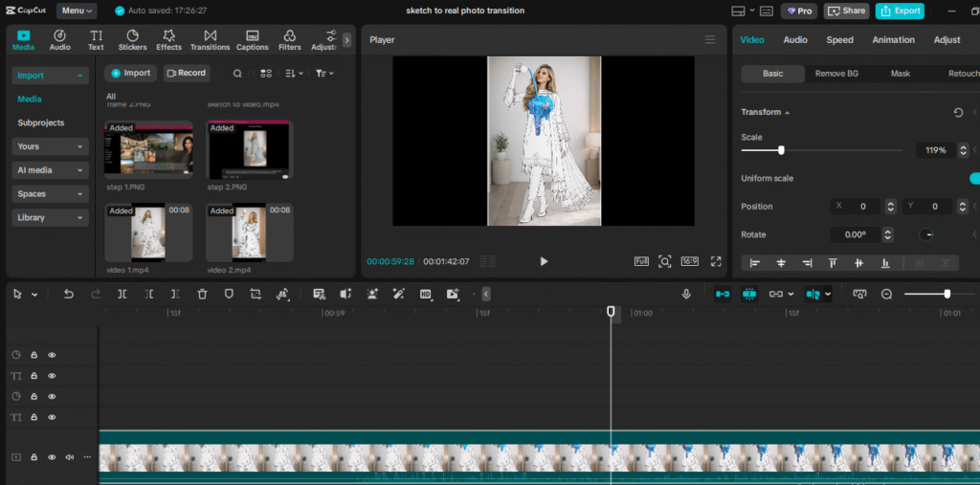Open the Menu dropdown
980x485 pixels.
pyautogui.click(x=77, y=11)
